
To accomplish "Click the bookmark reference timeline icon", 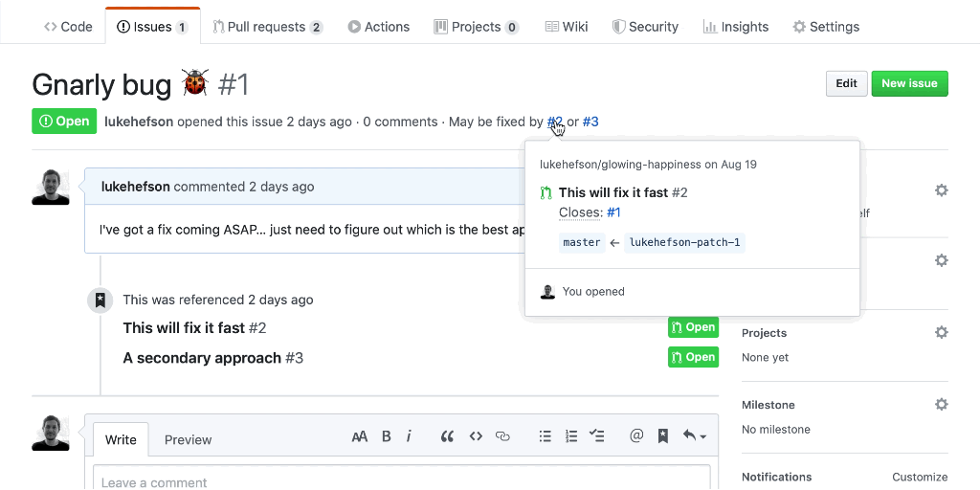I will (x=100, y=301).
